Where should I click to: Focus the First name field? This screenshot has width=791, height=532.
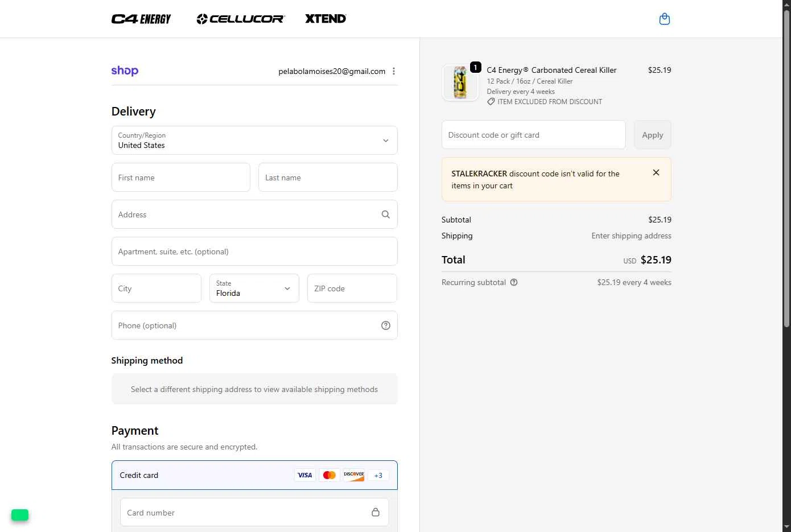(x=181, y=178)
